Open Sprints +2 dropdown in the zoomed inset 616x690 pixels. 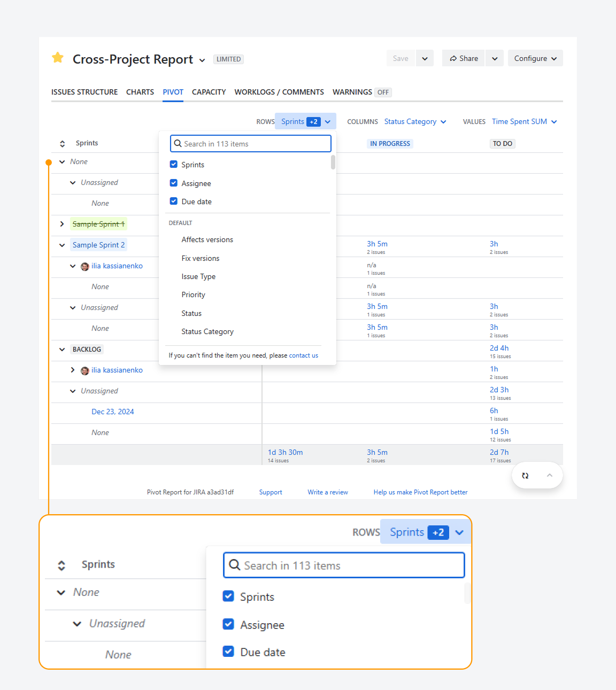[x=426, y=532]
